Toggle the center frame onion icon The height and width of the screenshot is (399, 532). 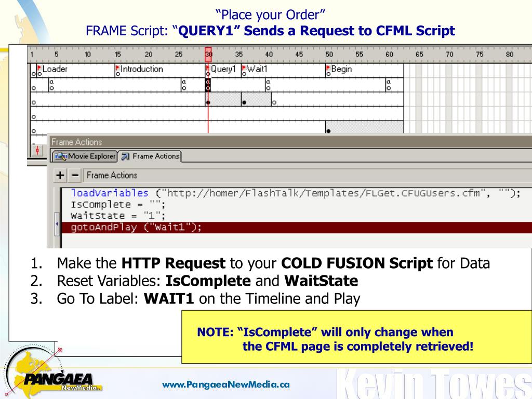point(37,150)
